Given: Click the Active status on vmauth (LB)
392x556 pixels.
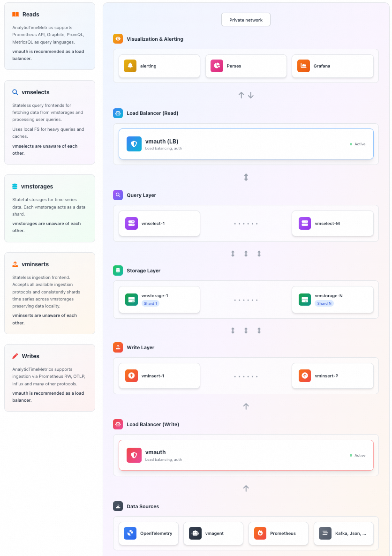Looking at the screenshot, I should tap(358, 144).
